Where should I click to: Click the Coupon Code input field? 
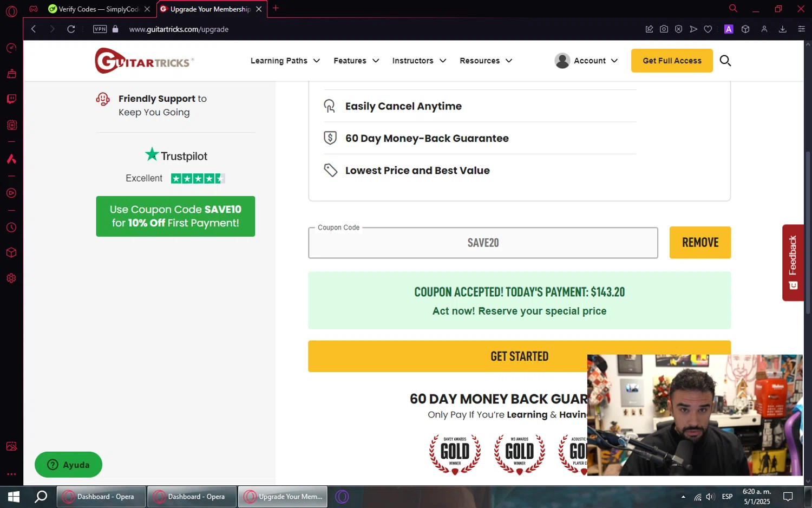coord(483,243)
